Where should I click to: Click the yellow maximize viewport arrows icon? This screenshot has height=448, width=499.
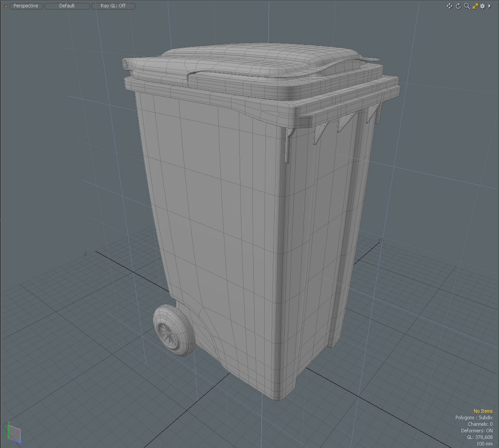(475, 6)
